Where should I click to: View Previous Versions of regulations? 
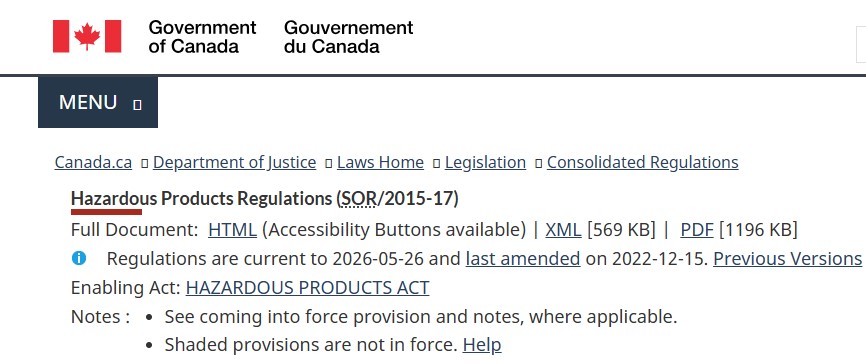coord(788,259)
